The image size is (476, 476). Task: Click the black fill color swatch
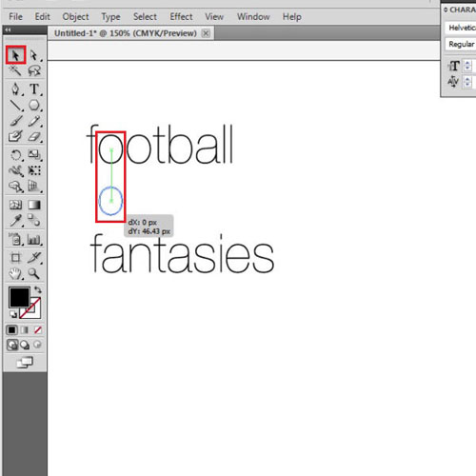(x=19, y=297)
